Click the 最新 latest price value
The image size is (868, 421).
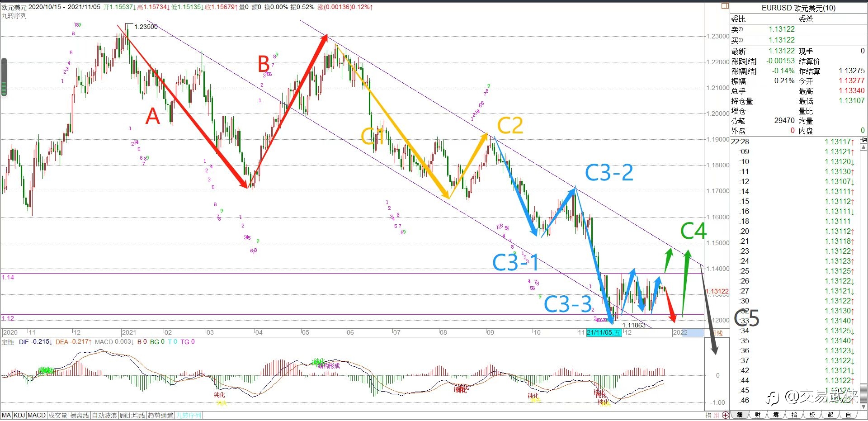point(782,51)
